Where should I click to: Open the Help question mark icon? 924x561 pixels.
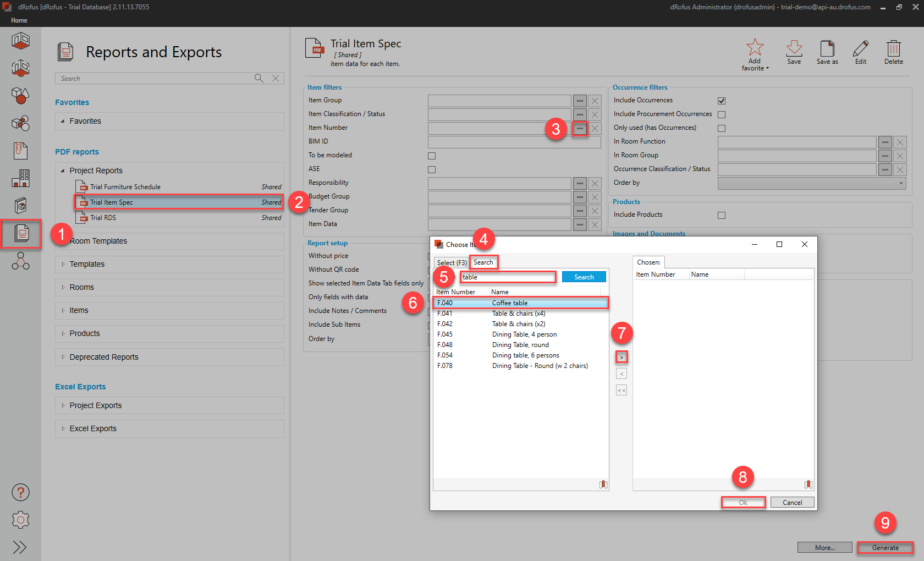click(x=20, y=492)
